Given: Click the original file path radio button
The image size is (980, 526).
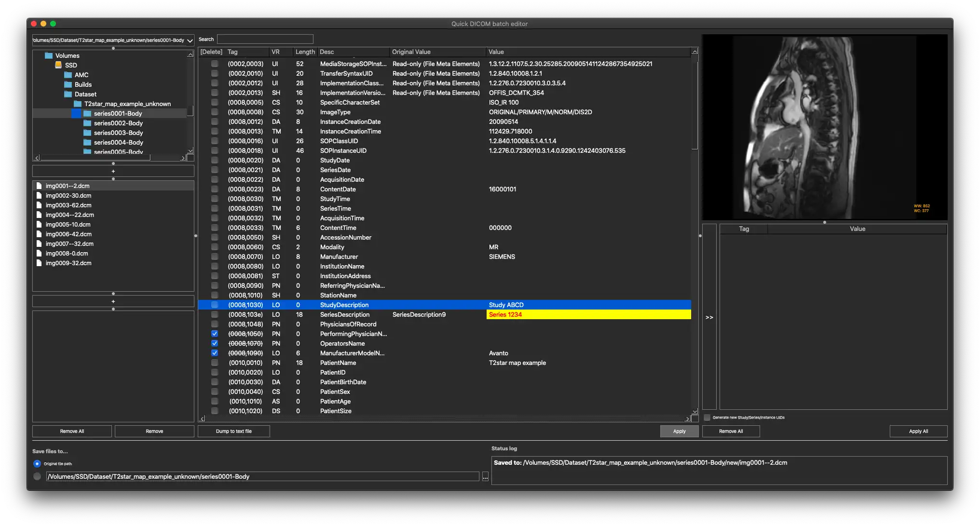Looking at the screenshot, I should tap(37, 463).
